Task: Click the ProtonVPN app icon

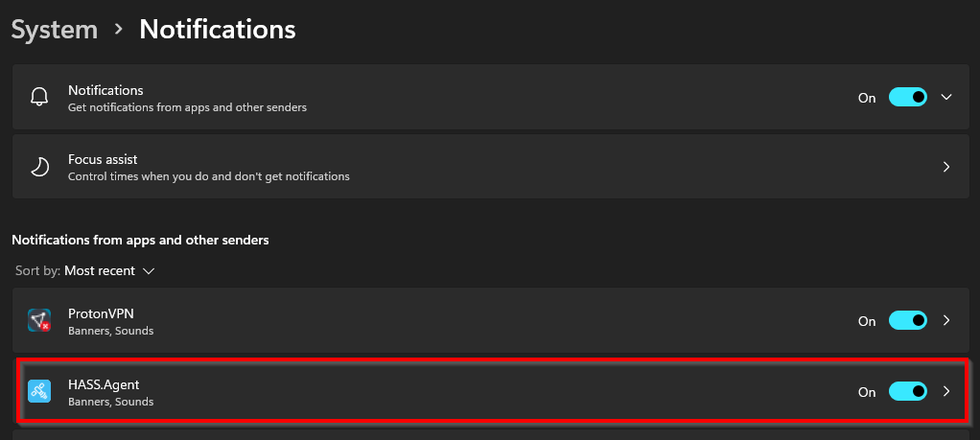Action: (39, 320)
